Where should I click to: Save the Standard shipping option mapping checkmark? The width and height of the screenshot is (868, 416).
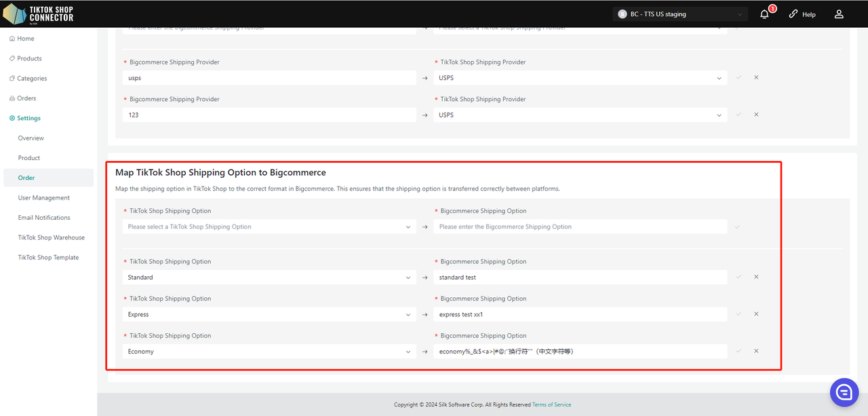(x=738, y=277)
